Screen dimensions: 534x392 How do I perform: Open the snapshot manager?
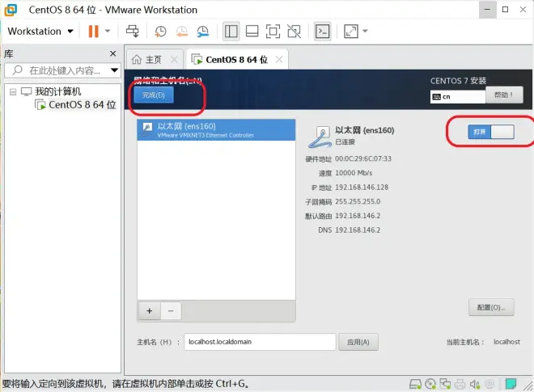[x=203, y=32]
